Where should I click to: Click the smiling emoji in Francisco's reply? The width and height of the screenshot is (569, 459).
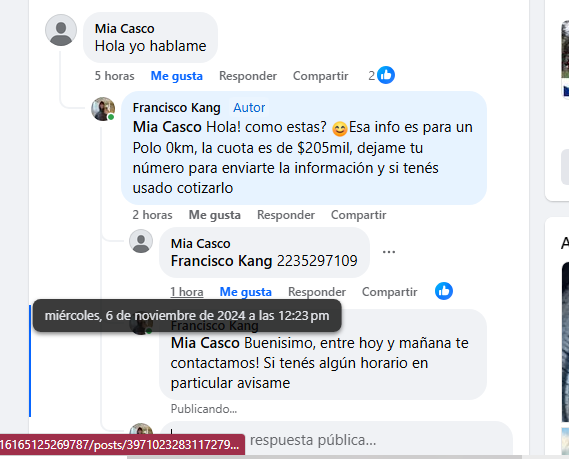point(340,129)
